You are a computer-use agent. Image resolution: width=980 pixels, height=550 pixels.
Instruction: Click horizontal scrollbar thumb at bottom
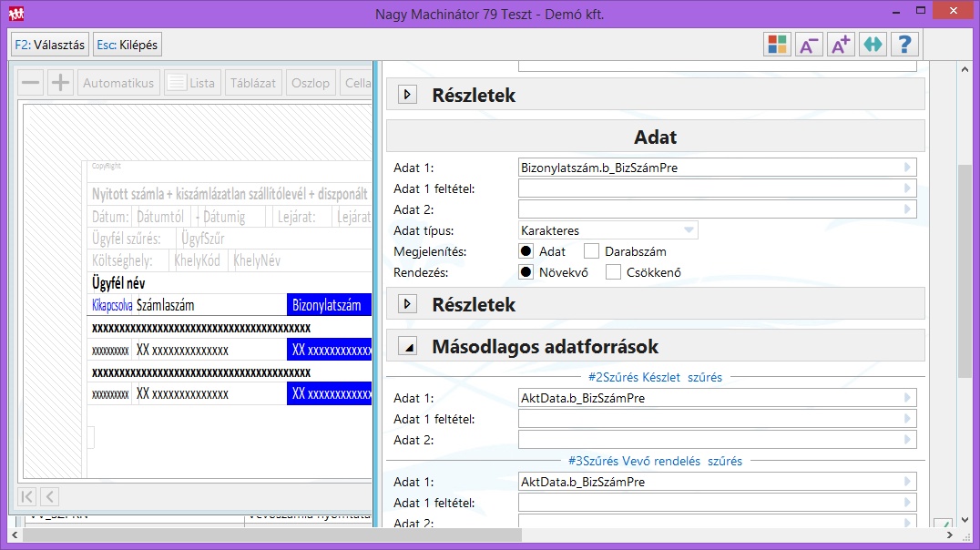[x=272, y=535]
